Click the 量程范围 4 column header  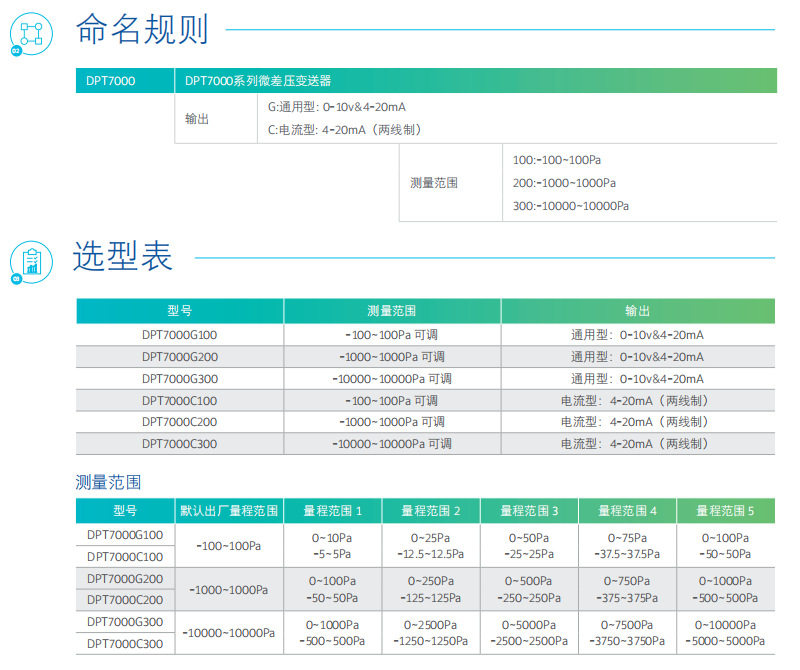coord(628,511)
